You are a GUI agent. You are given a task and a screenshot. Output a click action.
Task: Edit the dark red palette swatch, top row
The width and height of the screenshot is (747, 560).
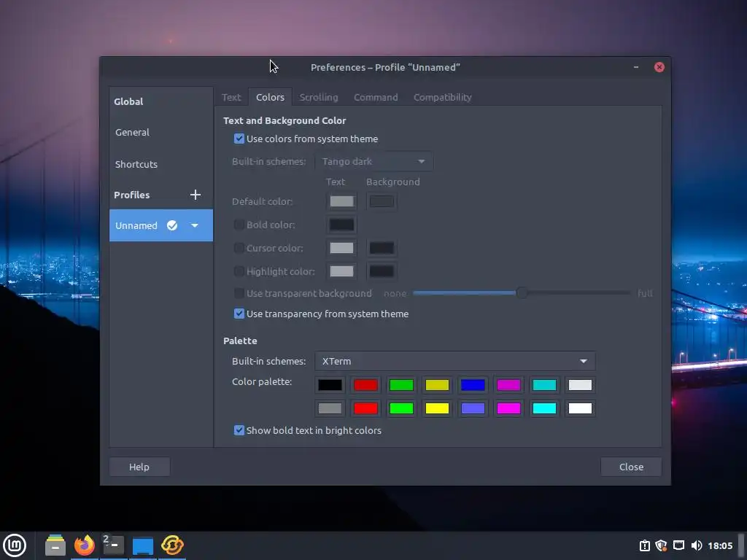tap(365, 385)
